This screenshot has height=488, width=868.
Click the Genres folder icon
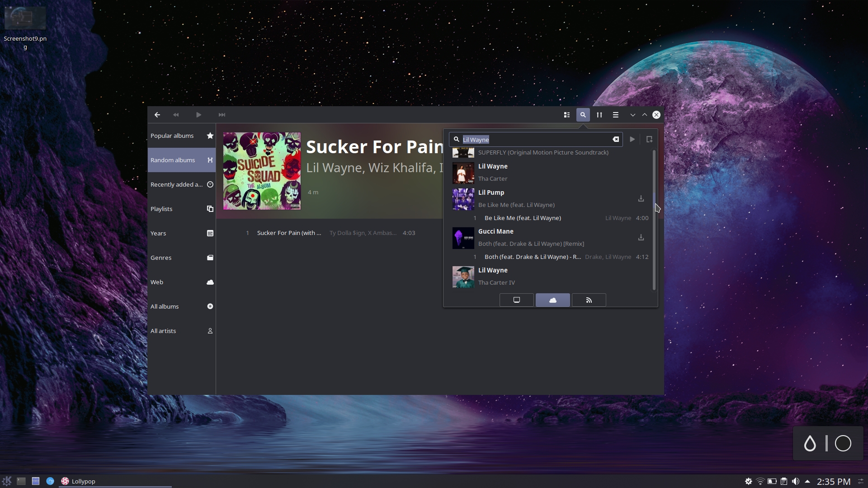click(210, 258)
